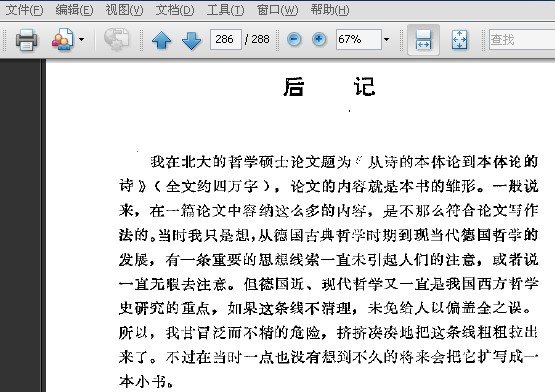Zoom in with the plus button
The height and width of the screenshot is (392, 555).
coord(319,39)
